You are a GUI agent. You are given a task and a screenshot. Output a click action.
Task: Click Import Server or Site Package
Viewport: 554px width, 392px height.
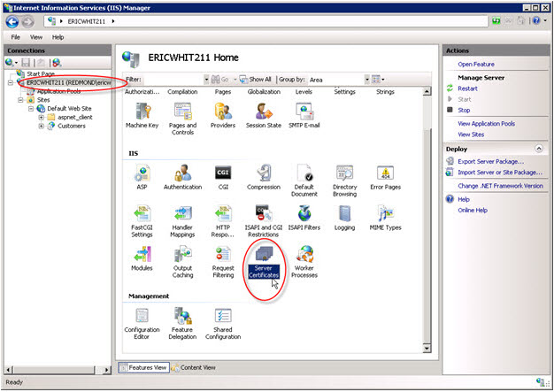click(500, 173)
